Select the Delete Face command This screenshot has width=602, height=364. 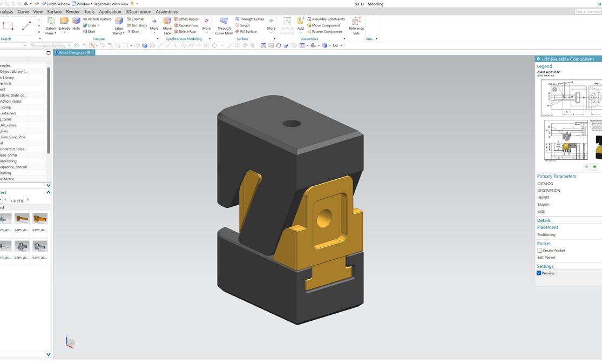coord(185,31)
